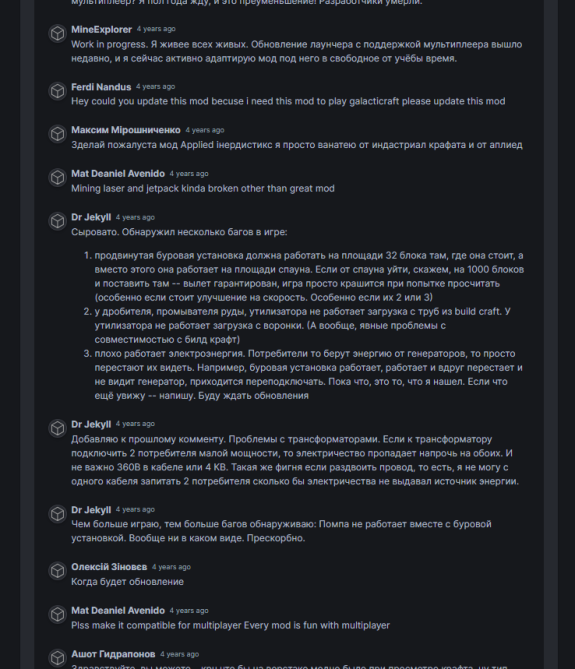This screenshot has width=575, height=669.
Task: Click Ferdi Nandus's cube avatar icon
Action: click(x=58, y=91)
